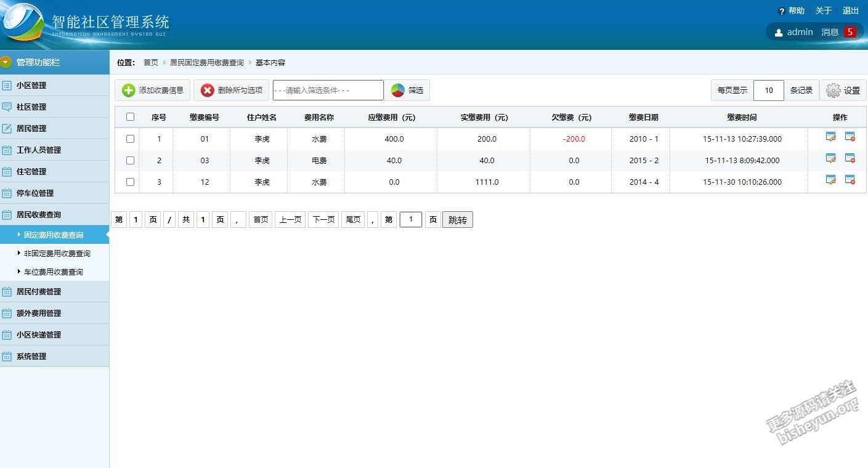Click the green plus add-fee icon
Screen dimensions: 868x468
click(x=128, y=91)
